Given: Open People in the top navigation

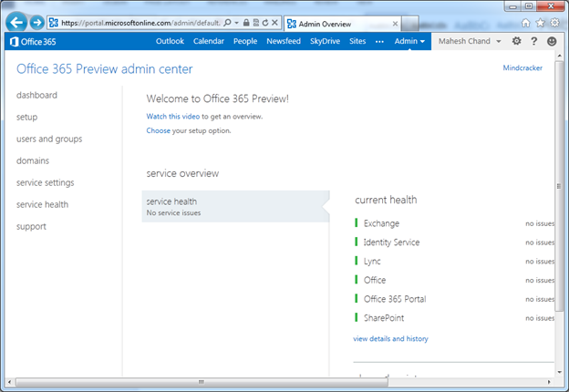Looking at the screenshot, I should coord(245,41).
